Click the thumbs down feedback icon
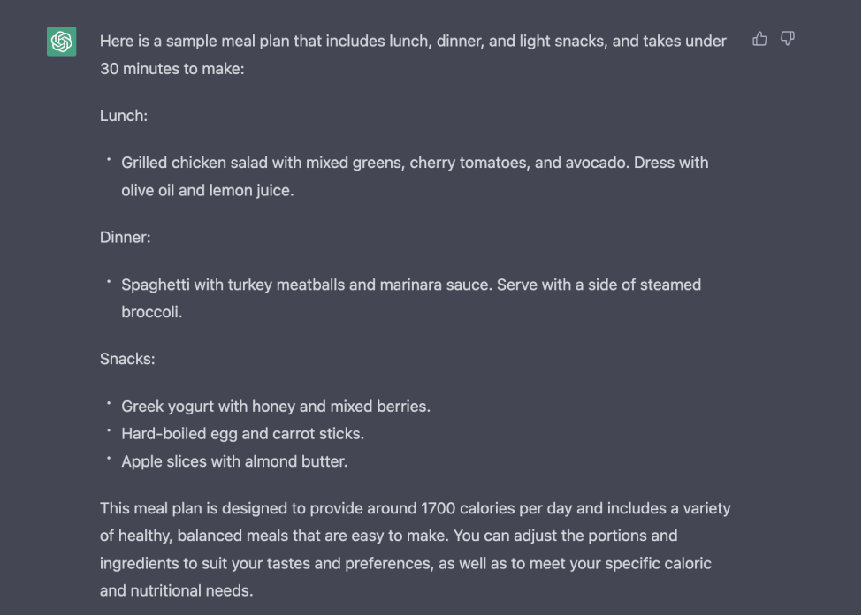The height and width of the screenshot is (616, 862). [788, 39]
